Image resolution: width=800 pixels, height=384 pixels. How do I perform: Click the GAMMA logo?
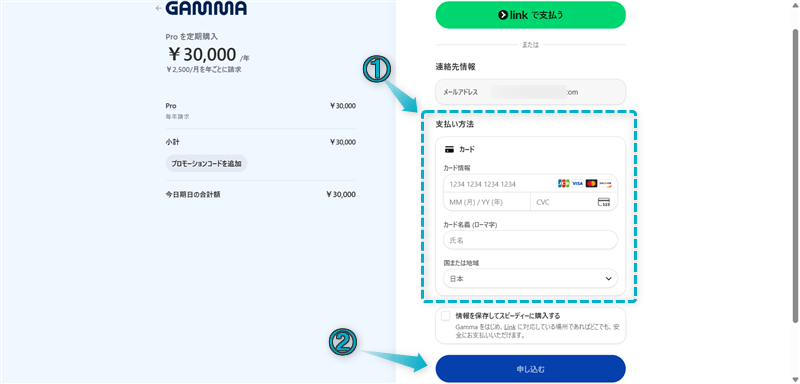click(x=206, y=9)
